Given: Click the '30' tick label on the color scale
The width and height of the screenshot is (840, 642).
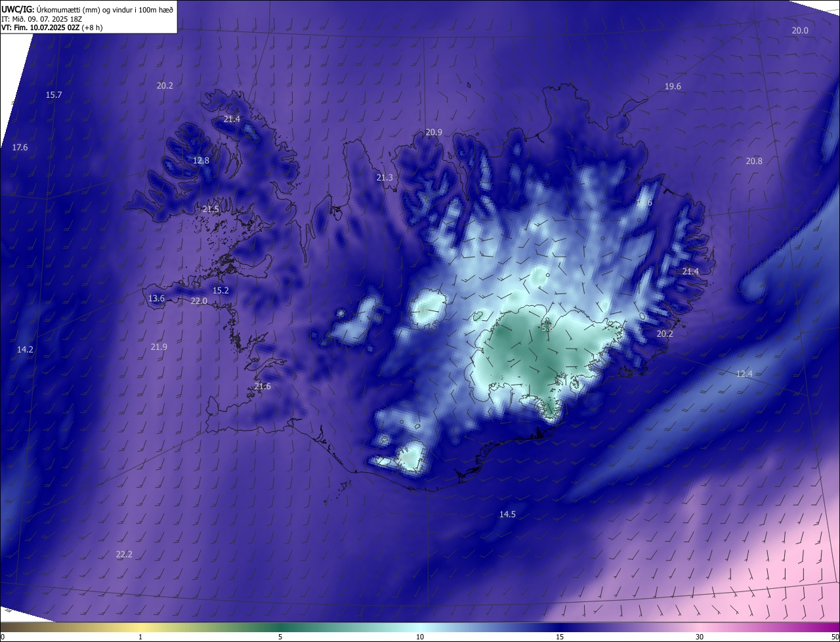Looking at the screenshot, I should tap(700, 637).
